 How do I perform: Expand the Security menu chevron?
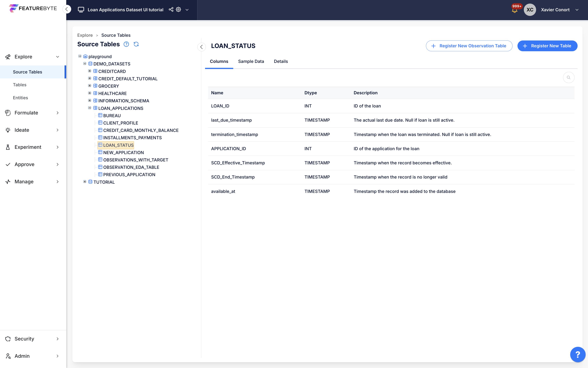pyautogui.click(x=58, y=339)
